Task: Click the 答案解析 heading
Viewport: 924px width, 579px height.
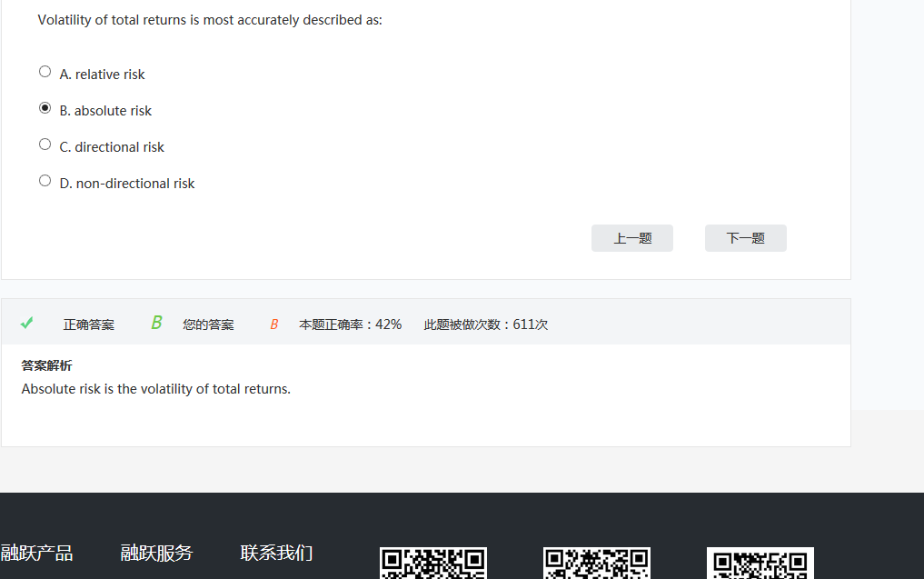Action: coord(46,365)
